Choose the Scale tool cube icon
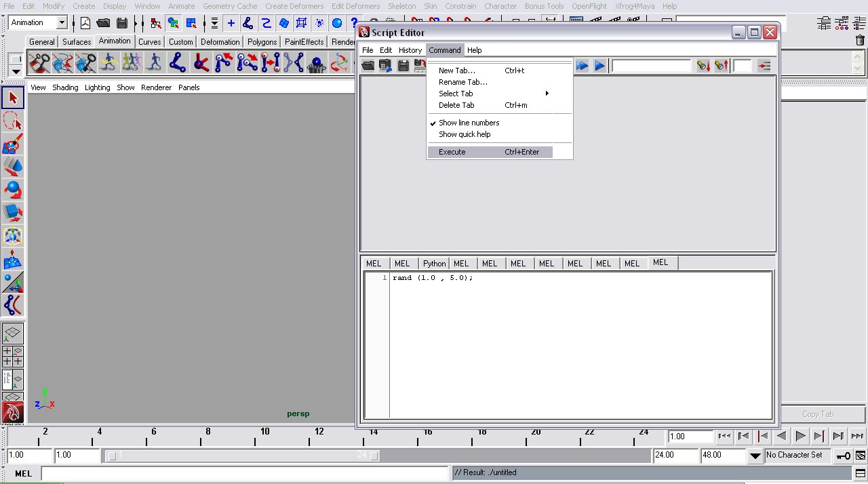Viewport: 868px width, 484px height. (12, 213)
